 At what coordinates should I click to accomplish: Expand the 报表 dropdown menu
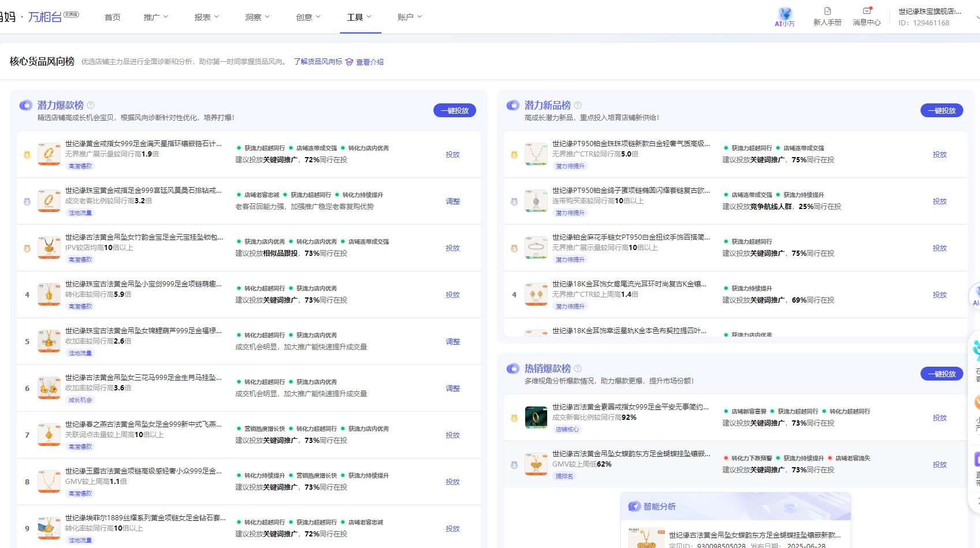(207, 17)
